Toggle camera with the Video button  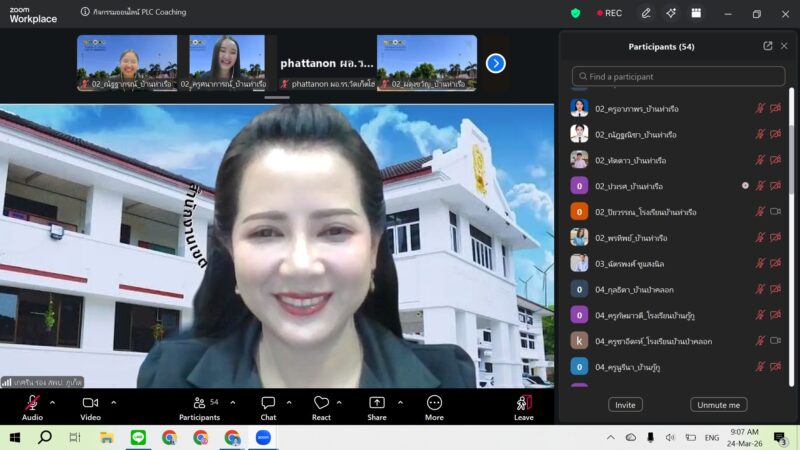coord(90,407)
